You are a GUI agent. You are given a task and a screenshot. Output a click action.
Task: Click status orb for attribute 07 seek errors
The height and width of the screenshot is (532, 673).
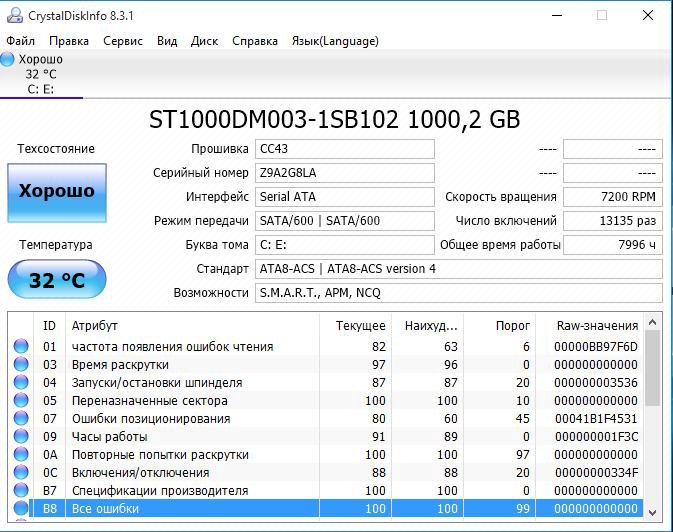coord(21,419)
